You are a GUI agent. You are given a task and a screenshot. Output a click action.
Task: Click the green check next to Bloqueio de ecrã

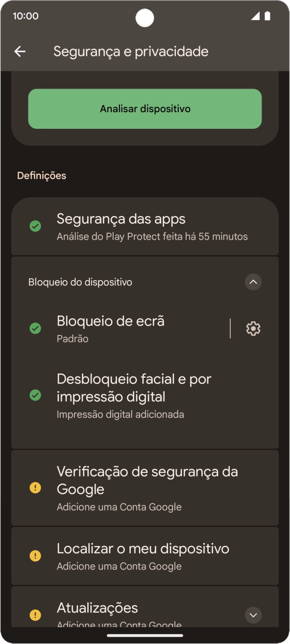click(35, 328)
